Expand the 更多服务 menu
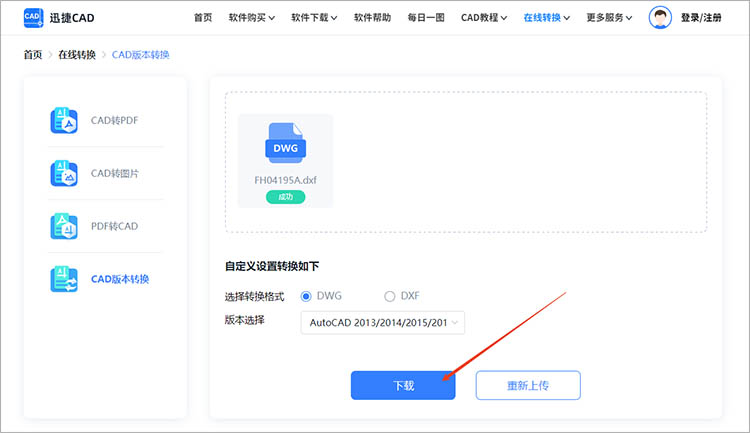Viewport: 750px width, 433px height. (x=609, y=18)
